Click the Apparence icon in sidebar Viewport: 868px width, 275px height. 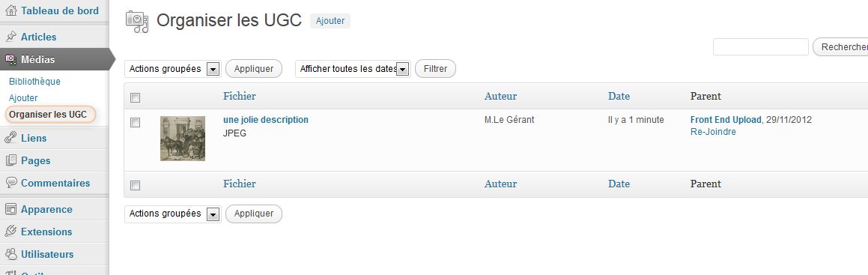click(x=10, y=209)
